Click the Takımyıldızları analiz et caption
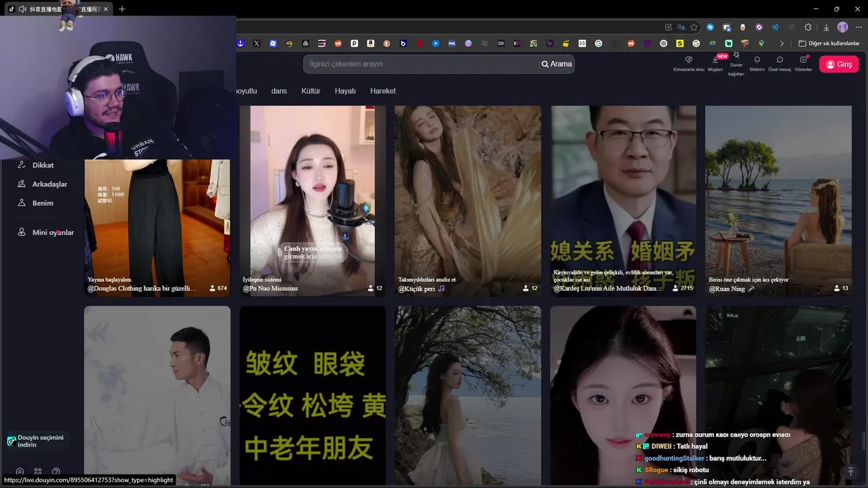 tap(427, 279)
